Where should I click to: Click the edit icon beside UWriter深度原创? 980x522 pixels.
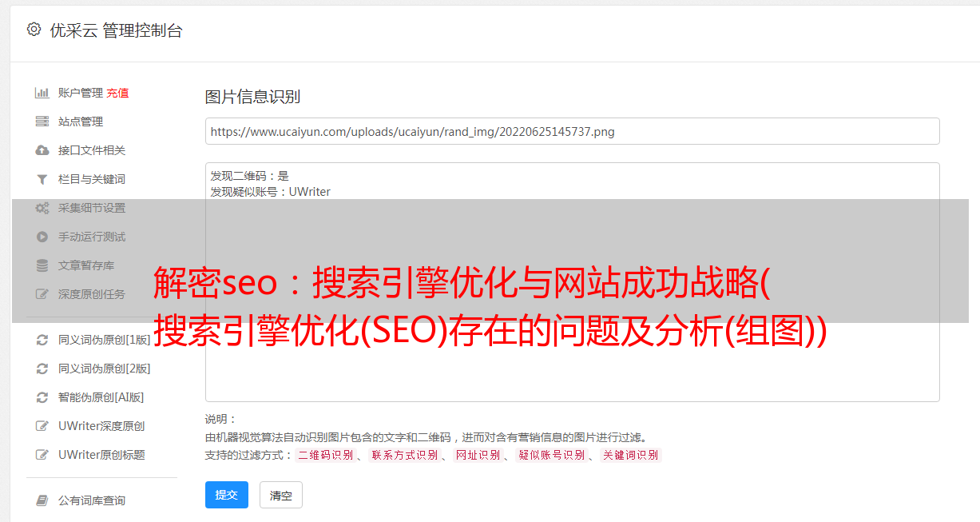pos(42,426)
